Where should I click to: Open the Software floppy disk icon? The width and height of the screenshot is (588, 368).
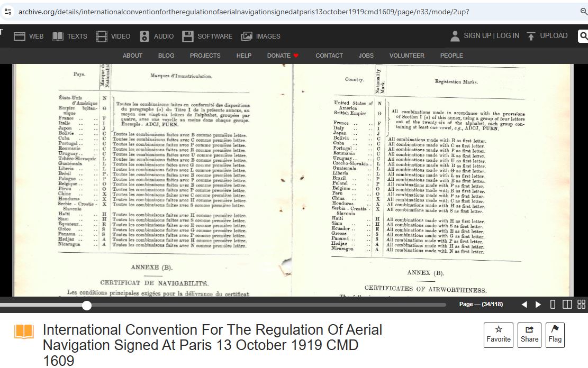click(x=188, y=36)
